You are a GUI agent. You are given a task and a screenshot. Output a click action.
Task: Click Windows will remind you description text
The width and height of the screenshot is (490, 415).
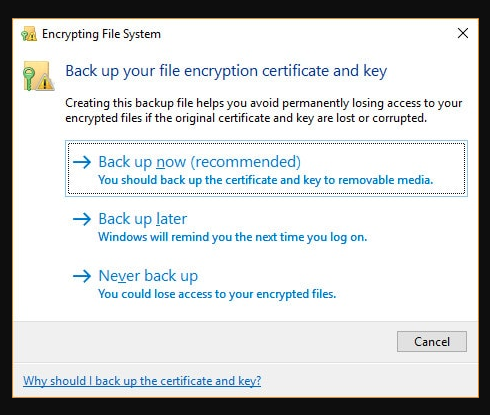click(x=233, y=237)
